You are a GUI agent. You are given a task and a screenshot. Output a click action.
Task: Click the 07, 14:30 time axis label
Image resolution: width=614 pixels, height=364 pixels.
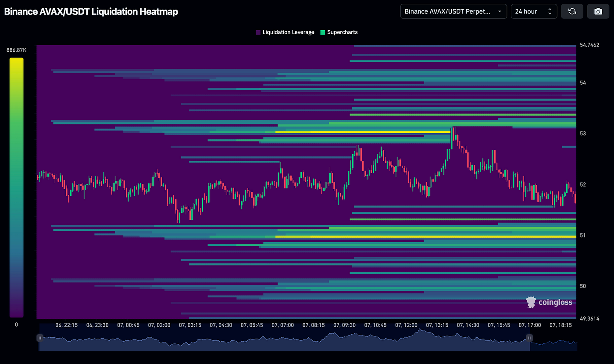coord(468,325)
